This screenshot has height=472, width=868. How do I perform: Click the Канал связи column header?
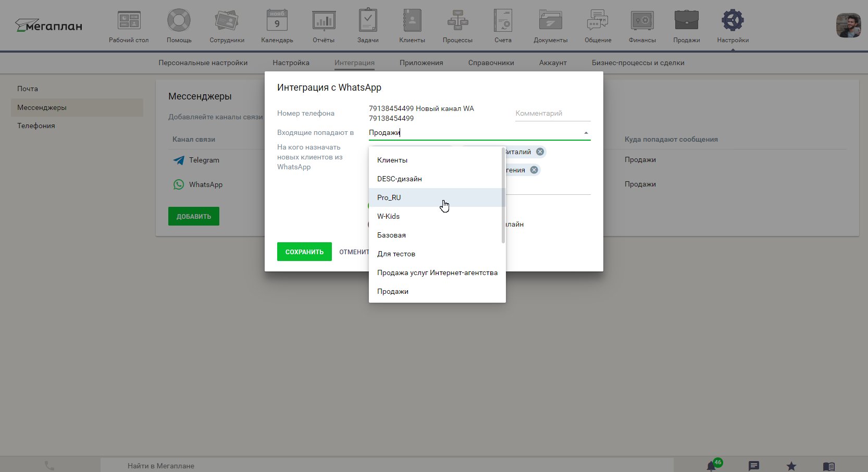194,139
